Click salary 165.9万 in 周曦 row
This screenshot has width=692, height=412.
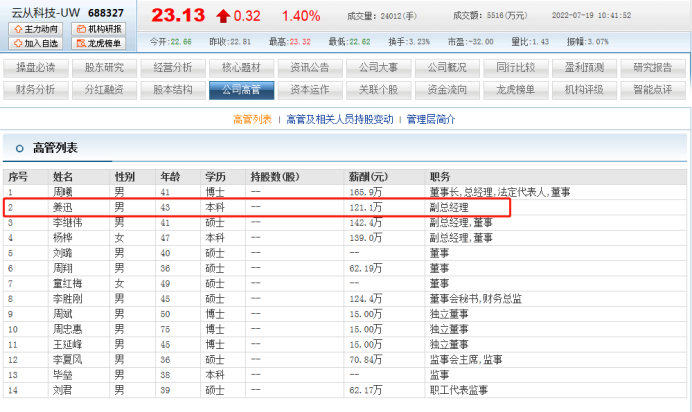click(x=366, y=192)
